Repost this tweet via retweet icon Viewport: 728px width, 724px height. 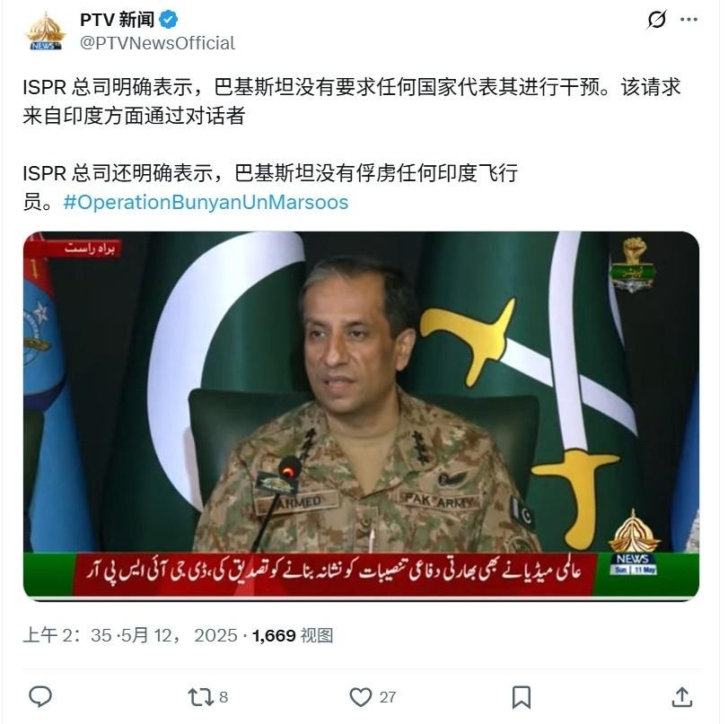tap(200, 697)
